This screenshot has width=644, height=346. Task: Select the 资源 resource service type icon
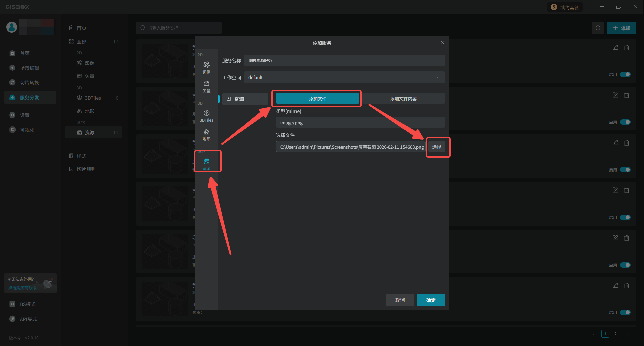click(x=207, y=164)
